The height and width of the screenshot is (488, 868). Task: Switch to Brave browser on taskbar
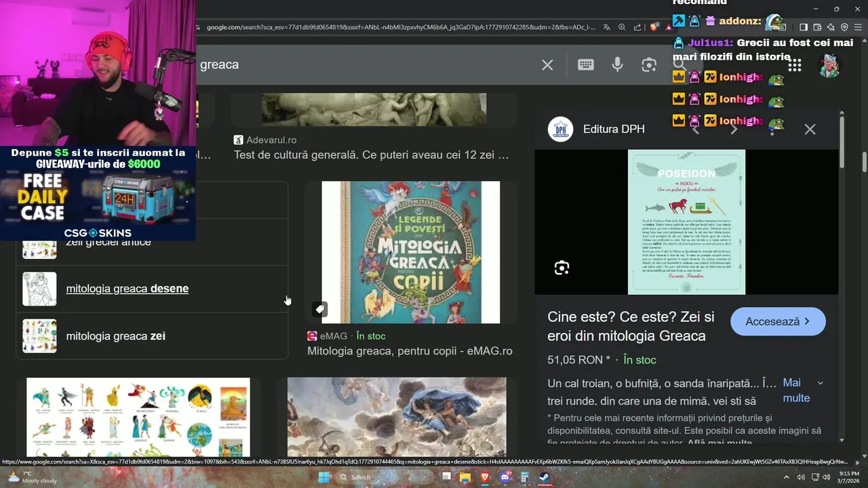click(x=485, y=477)
